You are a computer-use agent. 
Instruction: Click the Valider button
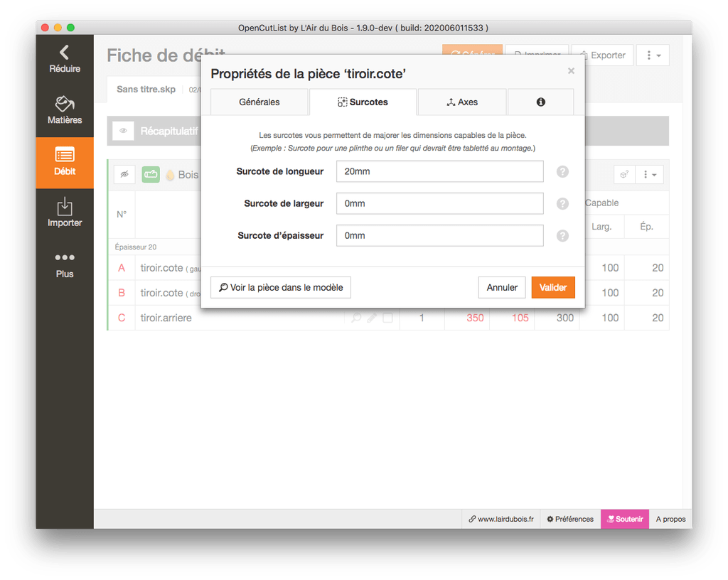553,288
